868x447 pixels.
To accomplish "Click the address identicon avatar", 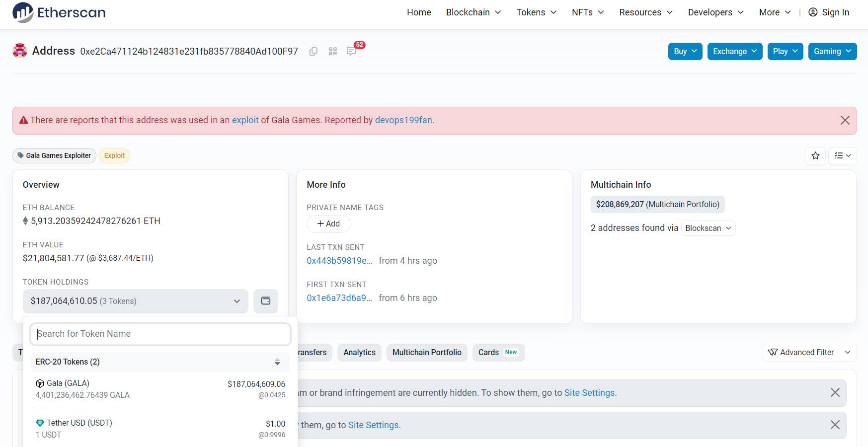I will pyautogui.click(x=20, y=51).
